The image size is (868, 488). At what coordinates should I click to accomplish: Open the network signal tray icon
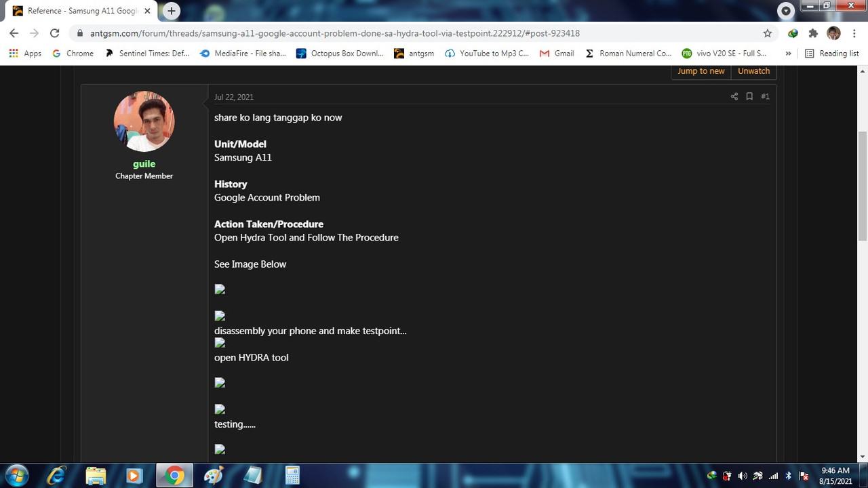tap(773, 476)
